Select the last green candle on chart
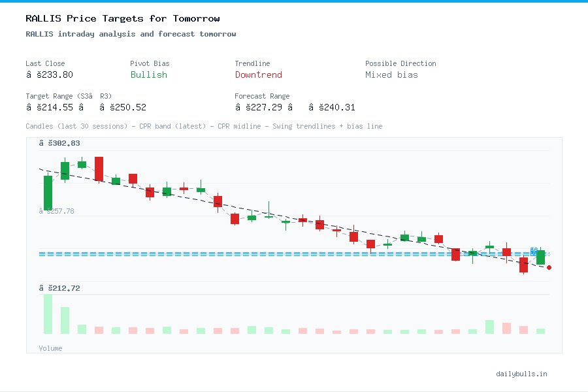 coord(540,256)
